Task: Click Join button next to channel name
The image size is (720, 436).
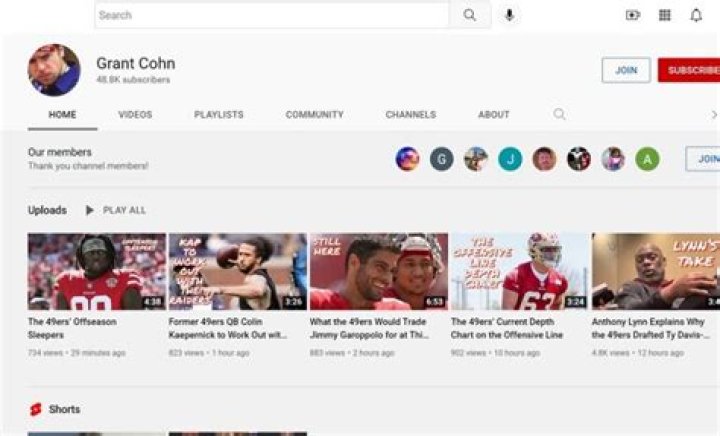Action: 626,70
